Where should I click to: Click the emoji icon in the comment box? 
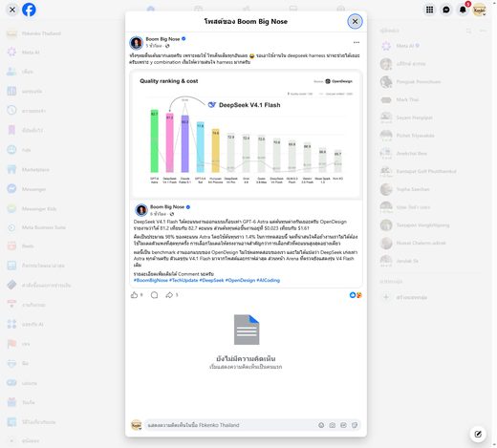pos(321,425)
